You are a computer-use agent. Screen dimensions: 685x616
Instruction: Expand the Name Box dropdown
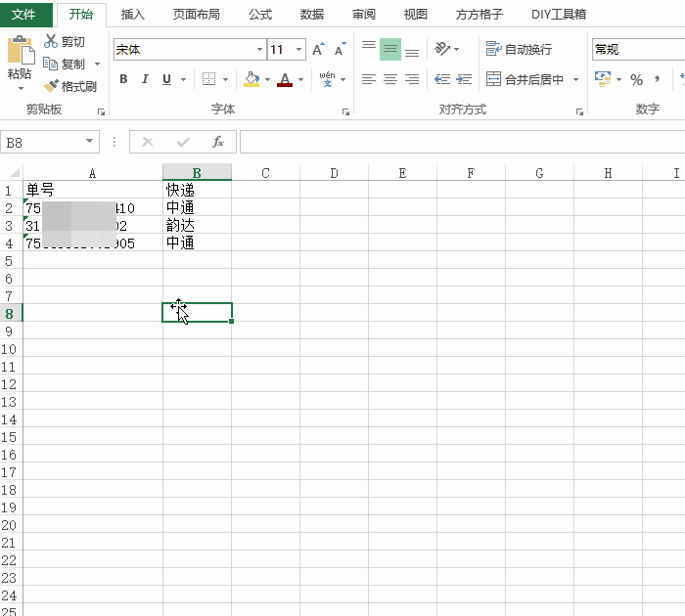point(90,141)
